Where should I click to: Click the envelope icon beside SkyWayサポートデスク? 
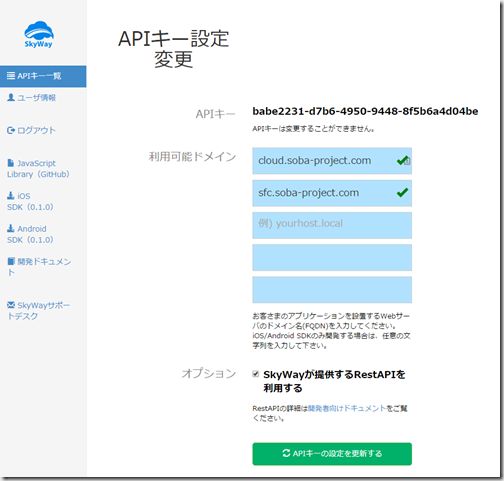(11, 305)
